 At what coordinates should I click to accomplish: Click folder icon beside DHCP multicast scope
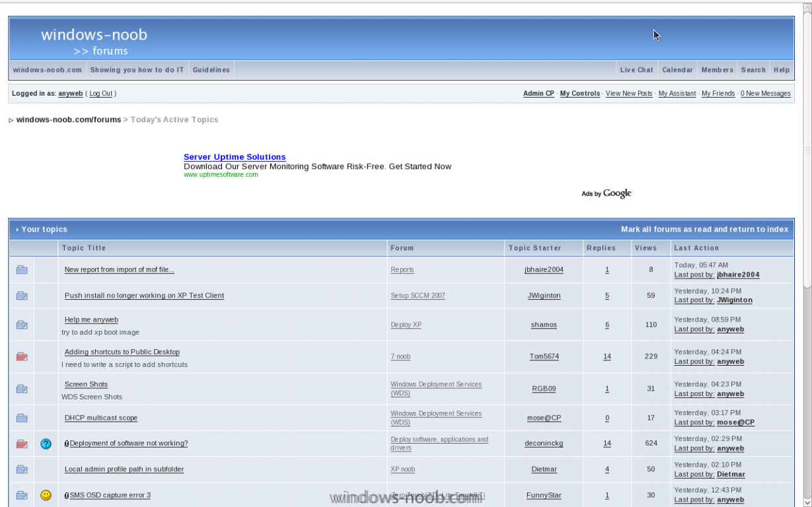(x=22, y=418)
